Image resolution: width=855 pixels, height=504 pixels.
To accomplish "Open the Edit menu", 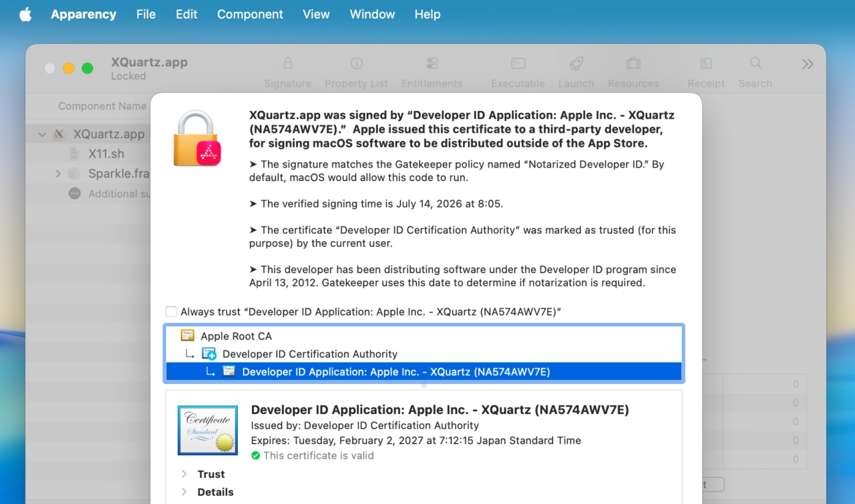I will [186, 14].
